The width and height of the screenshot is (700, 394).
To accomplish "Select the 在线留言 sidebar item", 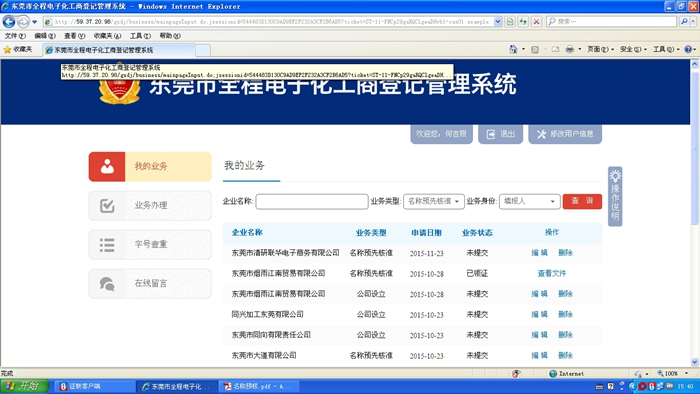I will (x=150, y=284).
